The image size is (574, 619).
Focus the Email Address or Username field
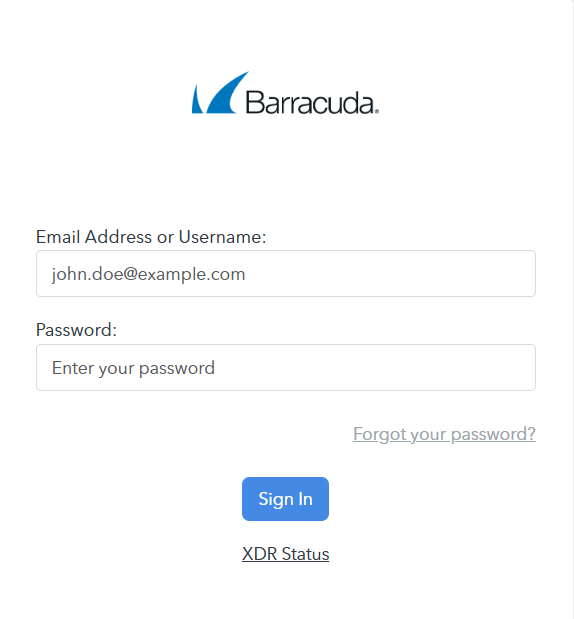click(x=286, y=274)
